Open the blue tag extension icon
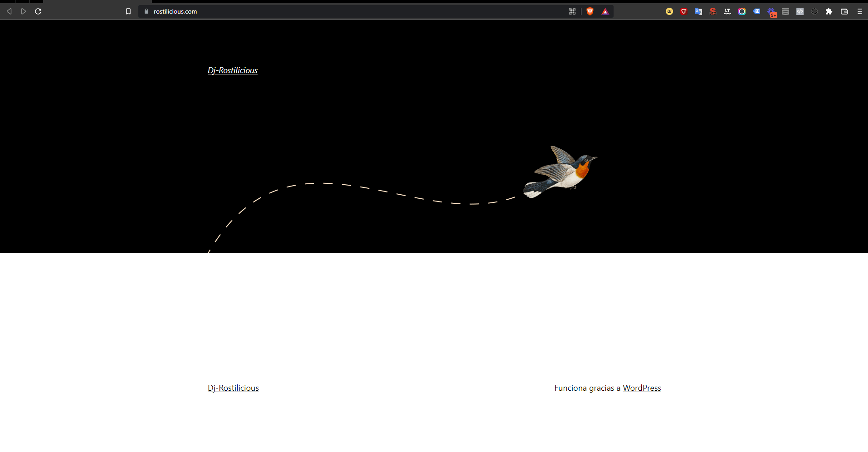868x452 pixels. pyautogui.click(x=756, y=11)
